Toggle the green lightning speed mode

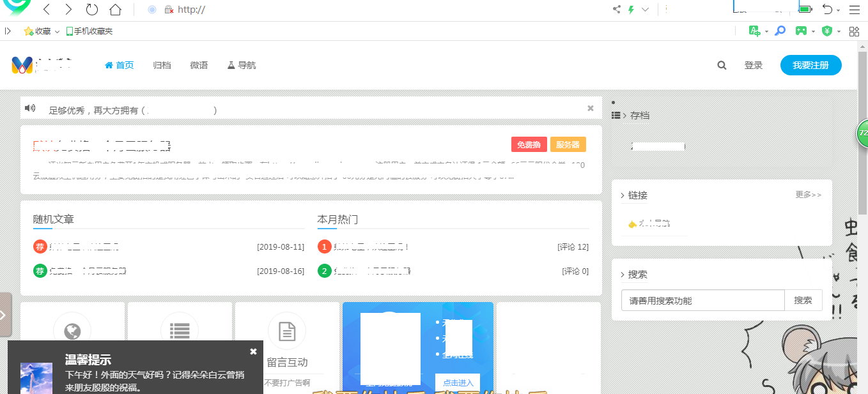point(630,9)
